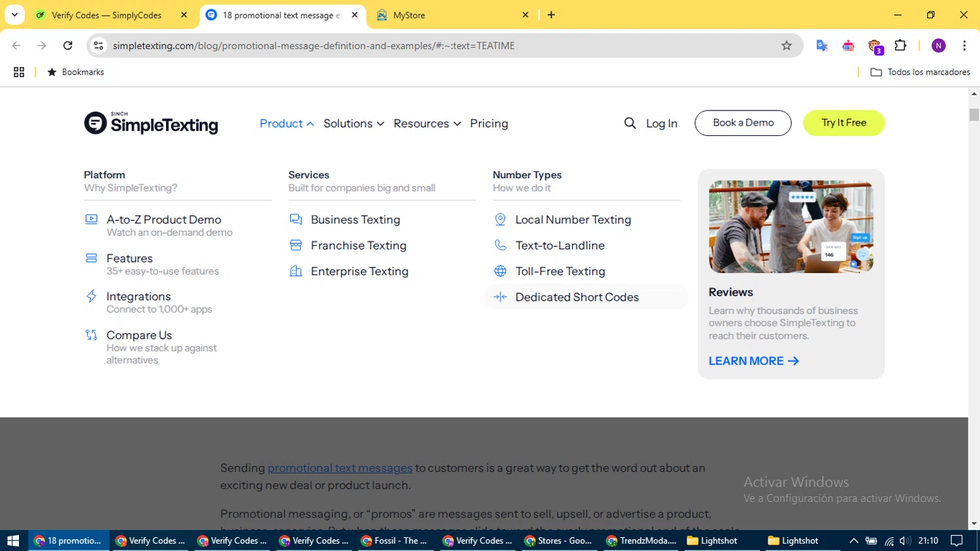Close the 18 promotional text message tab
Viewport: 980px width, 551px height.
[x=355, y=14]
